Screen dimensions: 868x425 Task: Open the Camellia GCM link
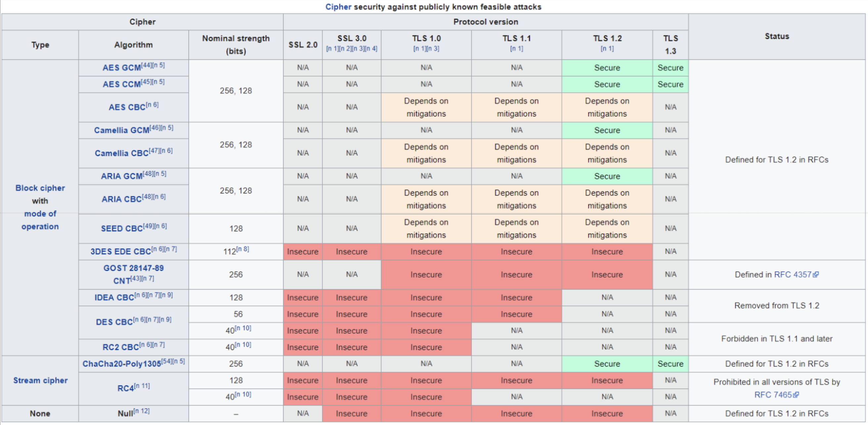[122, 130]
